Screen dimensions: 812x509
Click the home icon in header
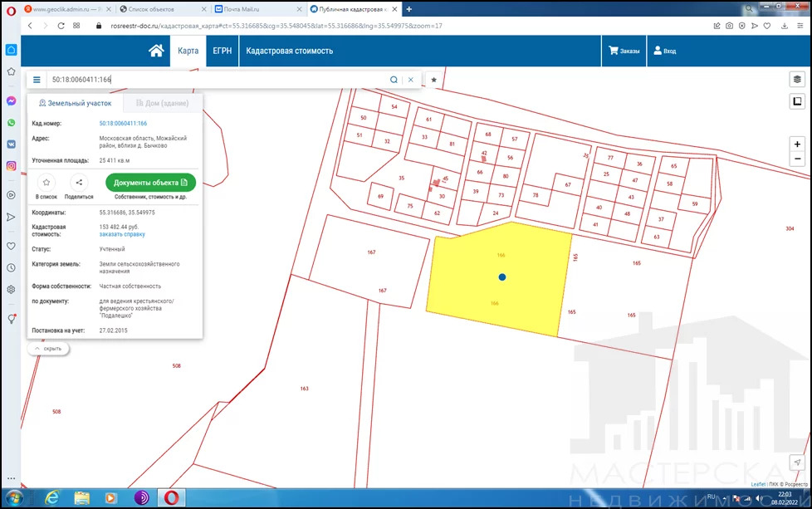(156, 51)
